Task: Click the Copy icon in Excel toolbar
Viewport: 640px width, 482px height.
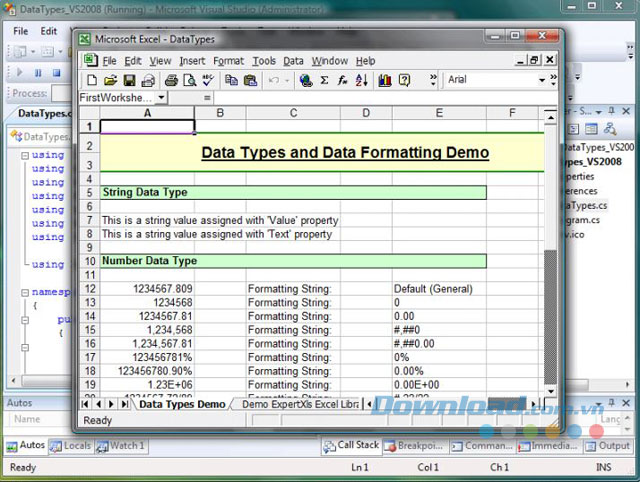Action: [x=231, y=80]
